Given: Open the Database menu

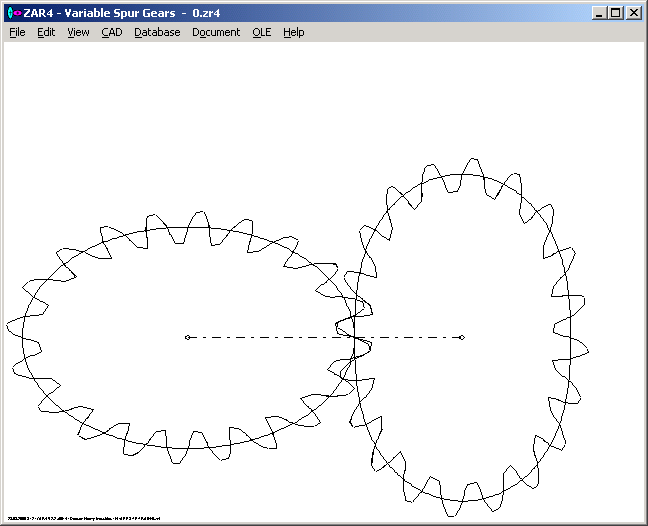Looking at the screenshot, I should point(157,32).
